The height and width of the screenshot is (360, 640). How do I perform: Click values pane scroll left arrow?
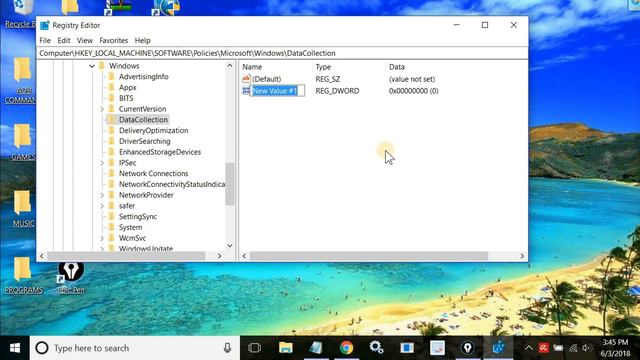click(x=244, y=256)
